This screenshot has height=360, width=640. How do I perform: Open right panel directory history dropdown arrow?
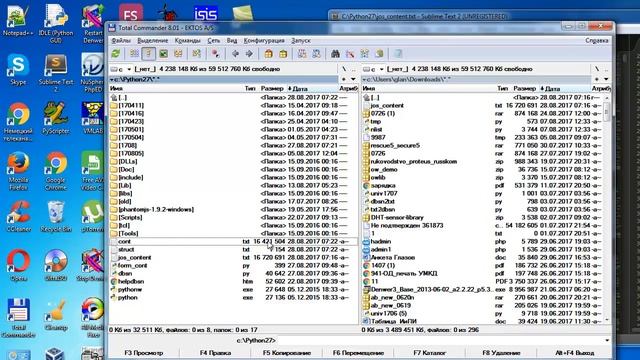[x=606, y=79]
